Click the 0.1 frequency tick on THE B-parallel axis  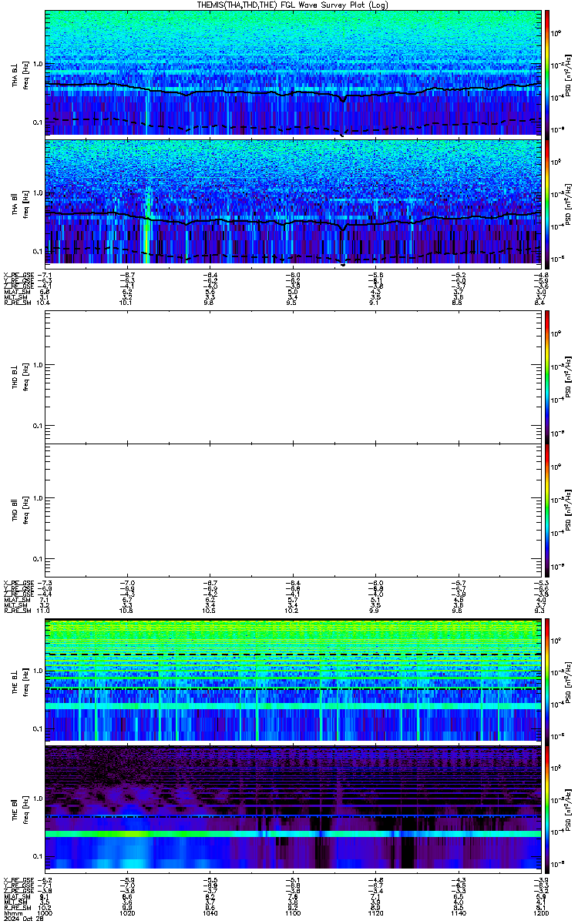(37, 857)
